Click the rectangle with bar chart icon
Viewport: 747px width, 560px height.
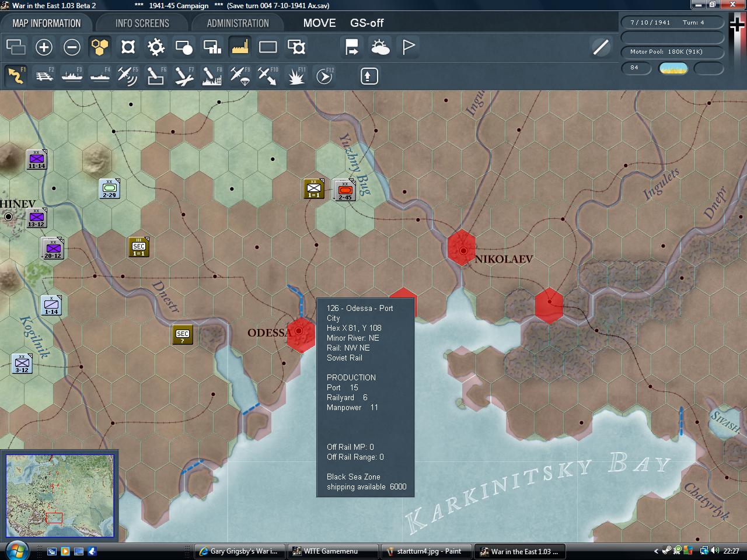click(x=212, y=47)
